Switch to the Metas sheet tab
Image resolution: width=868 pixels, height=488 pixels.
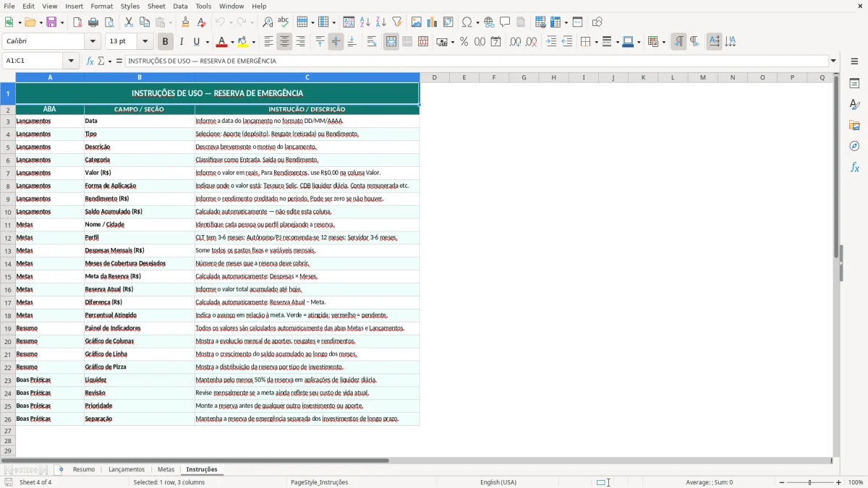coord(166,470)
